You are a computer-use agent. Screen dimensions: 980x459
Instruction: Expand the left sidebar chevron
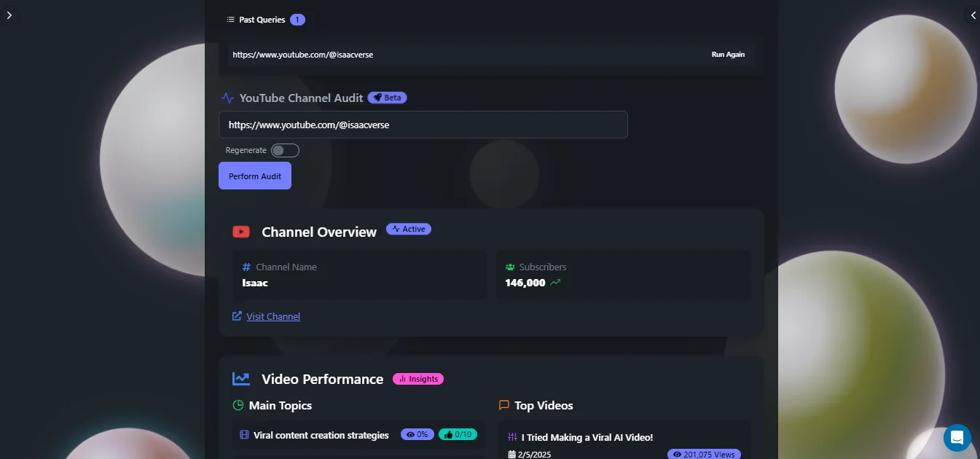pos(9,15)
